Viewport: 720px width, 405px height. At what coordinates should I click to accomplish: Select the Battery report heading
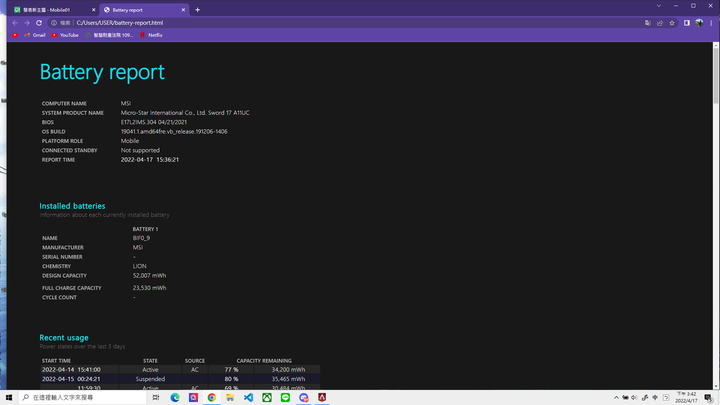point(102,72)
